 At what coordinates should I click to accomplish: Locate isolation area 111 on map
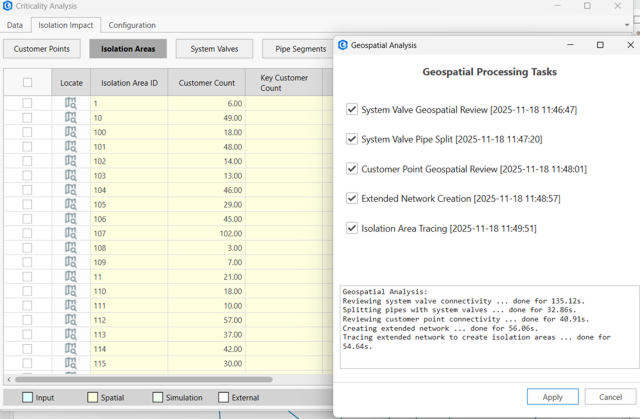[70, 305]
